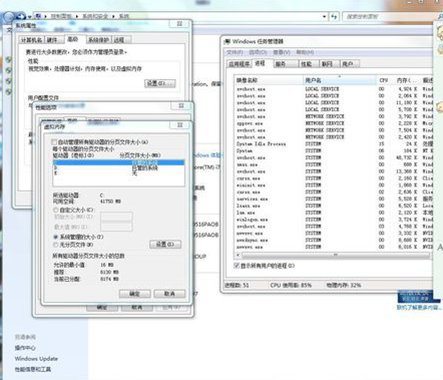Sort processes by CPU column header
The width and height of the screenshot is (443, 380).
click(x=384, y=80)
